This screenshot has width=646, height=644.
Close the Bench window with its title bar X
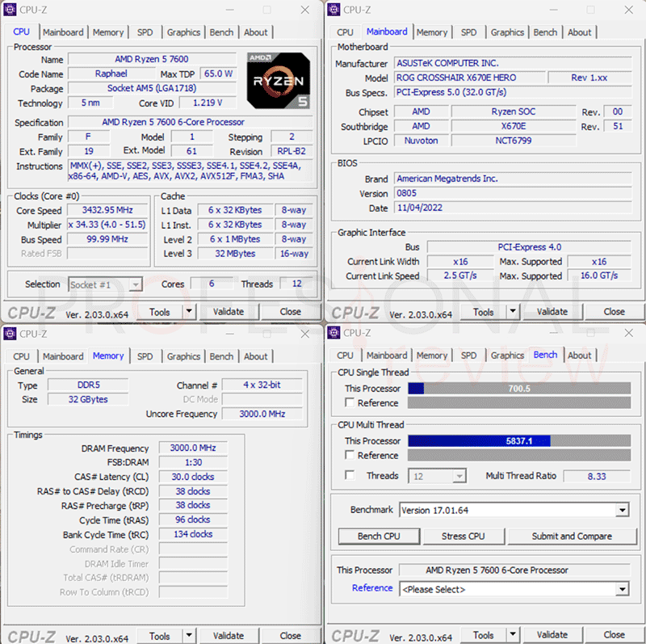(x=629, y=333)
